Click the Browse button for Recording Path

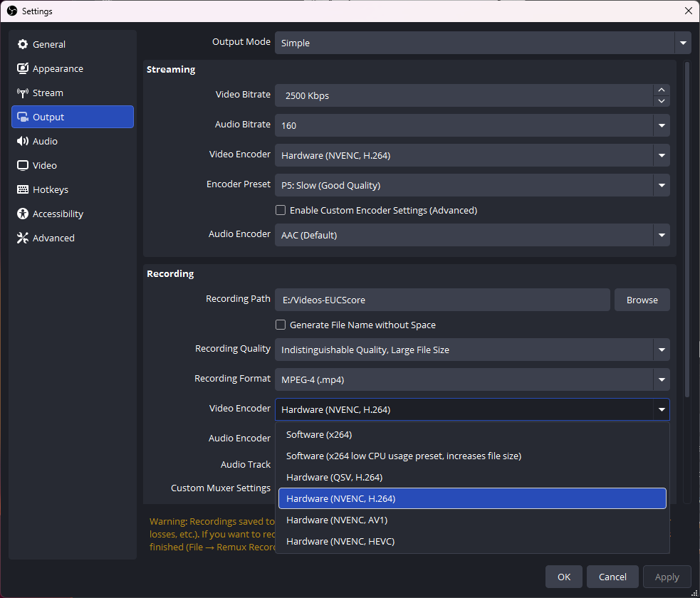pyautogui.click(x=642, y=300)
